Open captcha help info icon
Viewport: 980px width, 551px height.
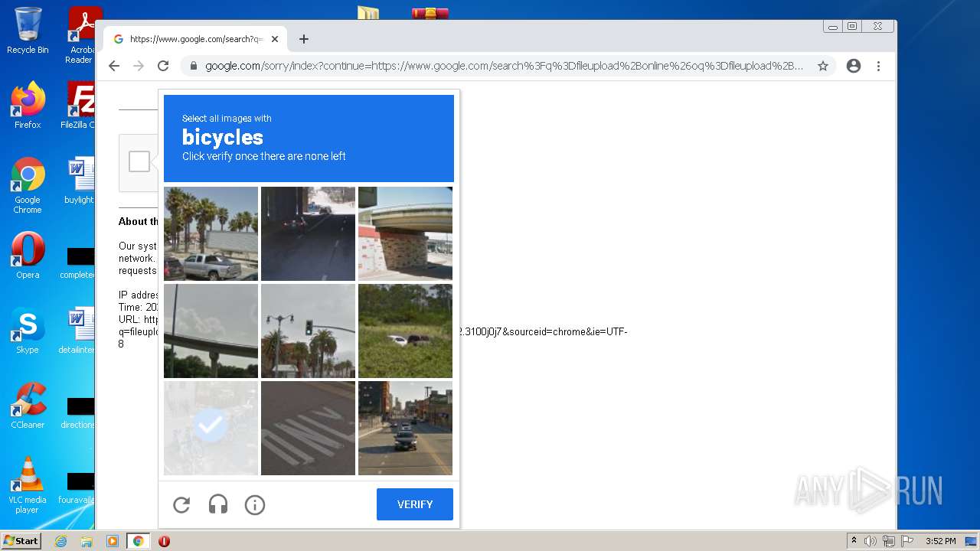pos(255,505)
